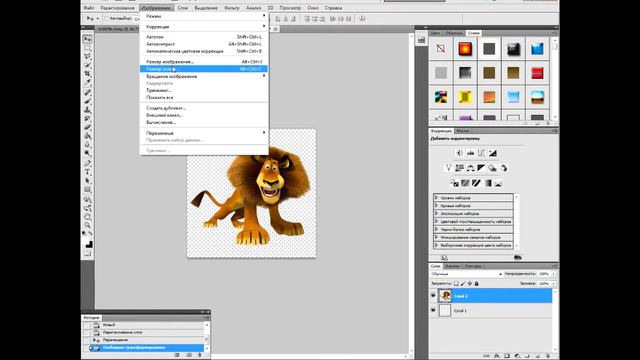
Task: Choose Создать дубликат menu entry
Action: [204, 108]
